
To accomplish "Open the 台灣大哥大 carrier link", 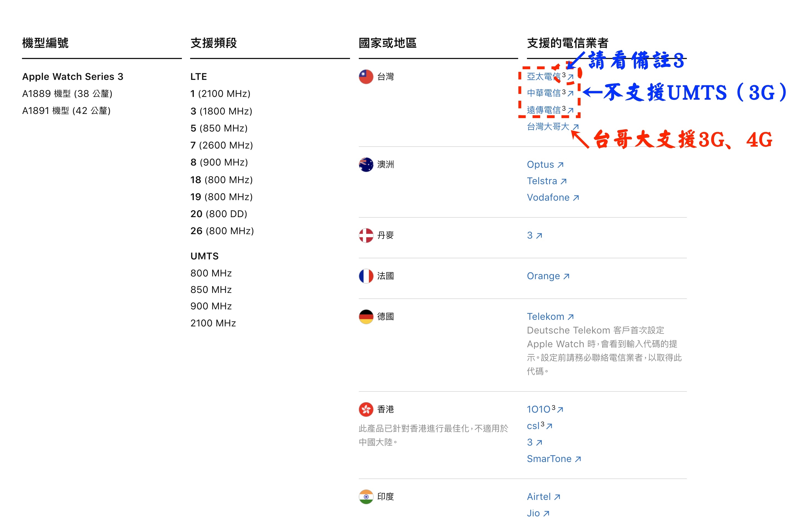I will pyautogui.click(x=553, y=127).
